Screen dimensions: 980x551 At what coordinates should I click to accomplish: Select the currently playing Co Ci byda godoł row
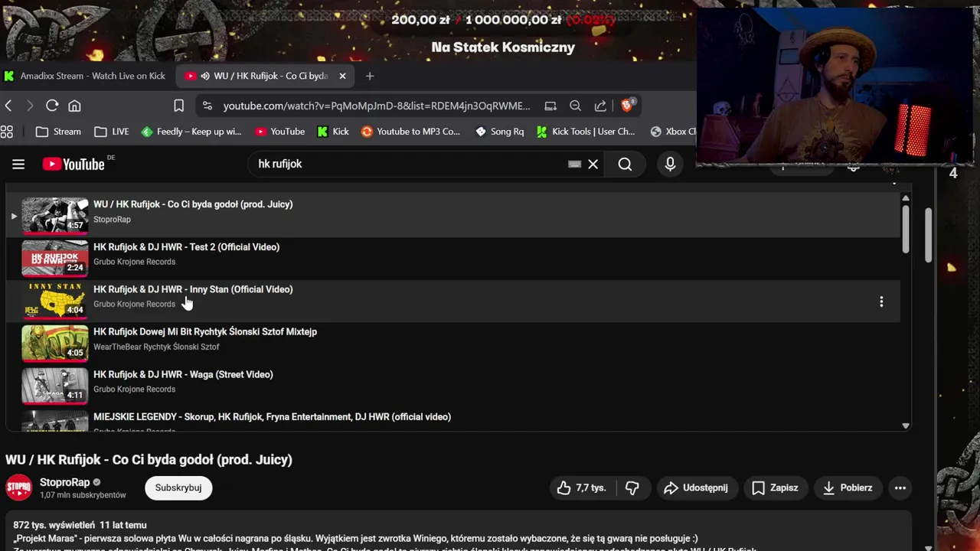pyautogui.click(x=453, y=216)
